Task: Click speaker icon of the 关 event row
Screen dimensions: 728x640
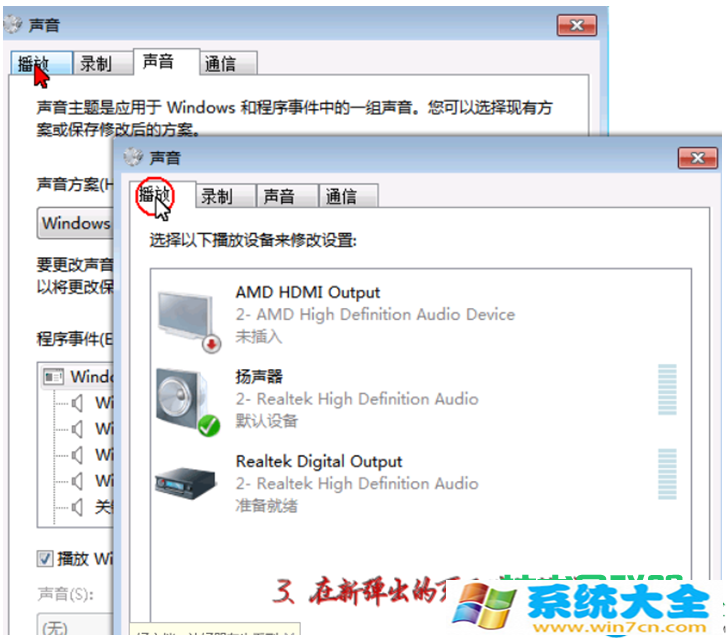Action: (x=78, y=507)
